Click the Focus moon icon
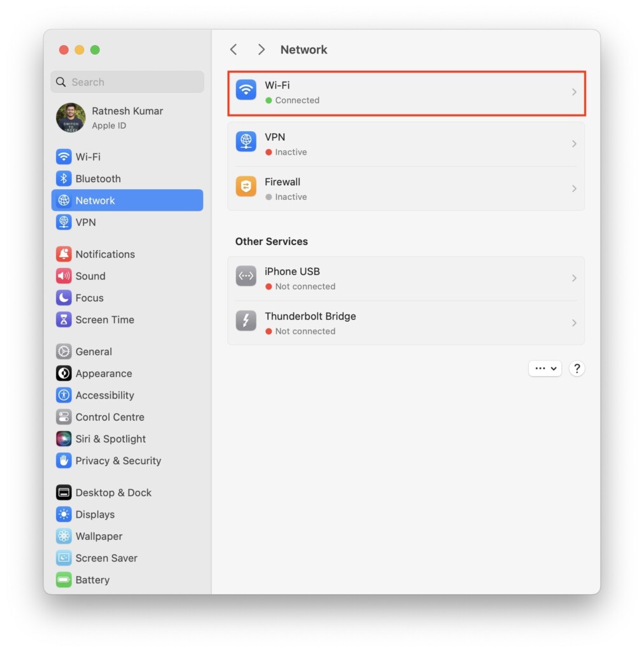The width and height of the screenshot is (644, 652). click(x=64, y=298)
